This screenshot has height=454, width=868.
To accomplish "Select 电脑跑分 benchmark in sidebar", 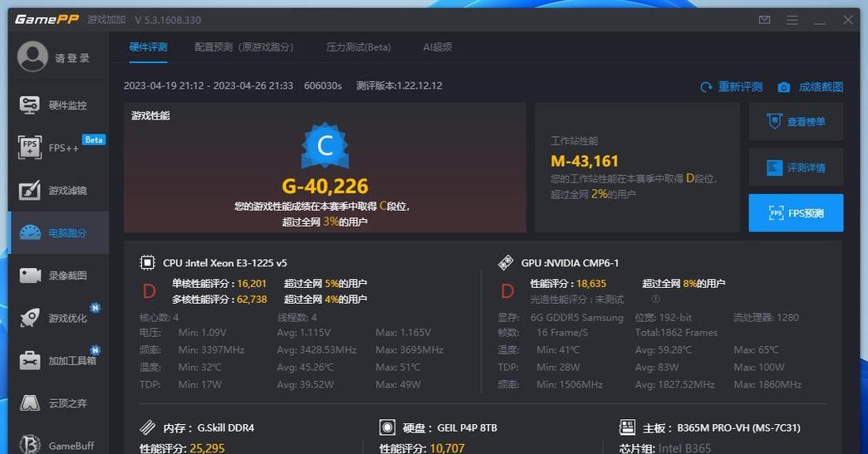I will [x=58, y=232].
